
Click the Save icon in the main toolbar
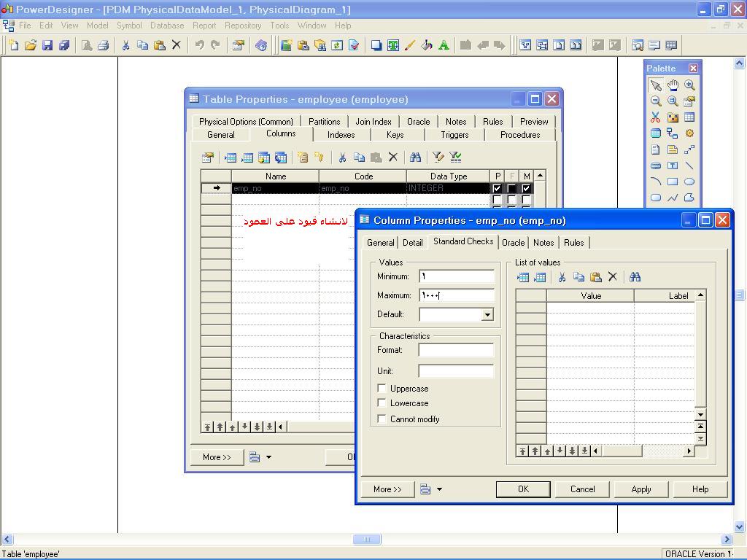(x=47, y=45)
